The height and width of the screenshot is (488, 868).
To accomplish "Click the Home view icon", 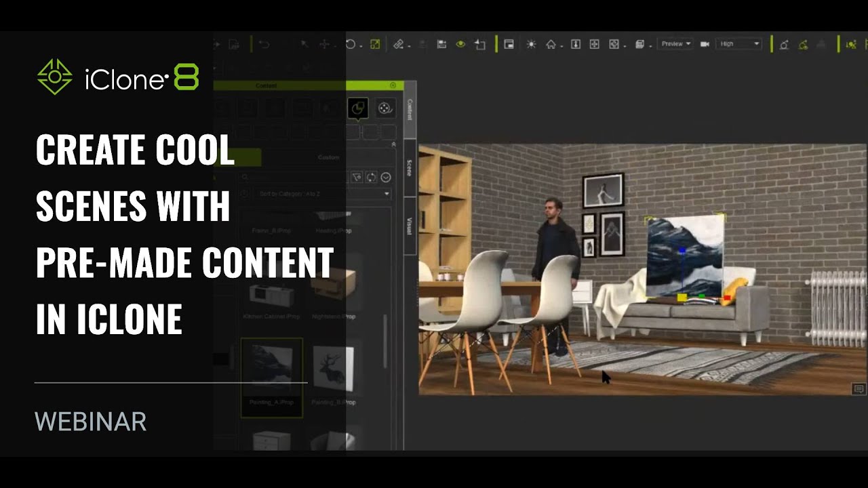I will coord(551,44).
